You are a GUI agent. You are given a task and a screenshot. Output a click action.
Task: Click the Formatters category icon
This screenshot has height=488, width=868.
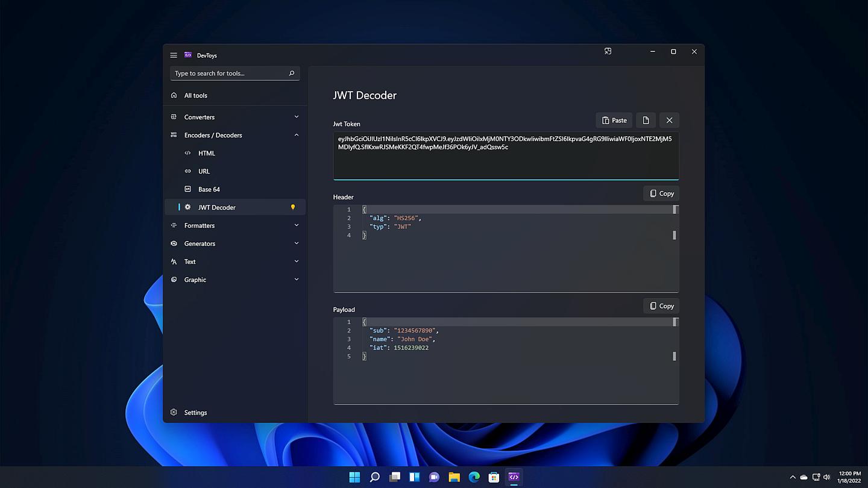[174, 225]
